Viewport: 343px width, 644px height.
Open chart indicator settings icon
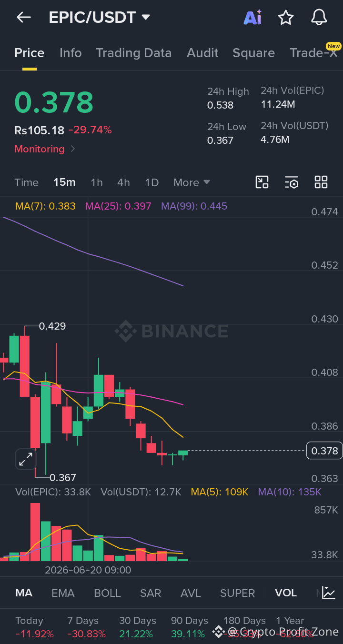point(292,182)
